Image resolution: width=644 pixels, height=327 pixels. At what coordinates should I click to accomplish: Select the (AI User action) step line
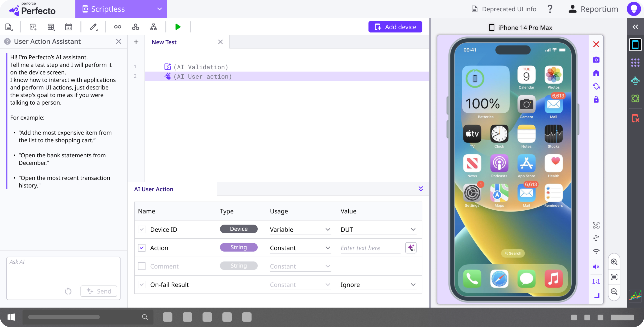[x=286, y=76]
